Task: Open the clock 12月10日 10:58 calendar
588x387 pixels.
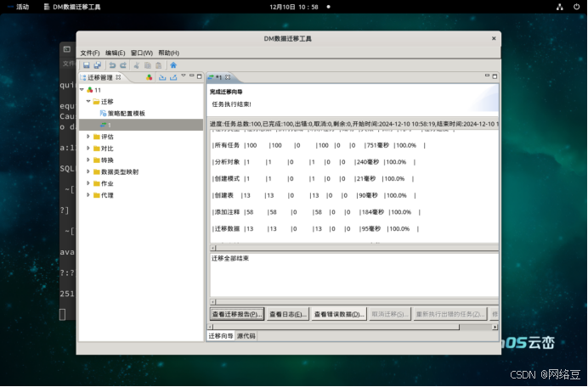Action: [294, 7]
